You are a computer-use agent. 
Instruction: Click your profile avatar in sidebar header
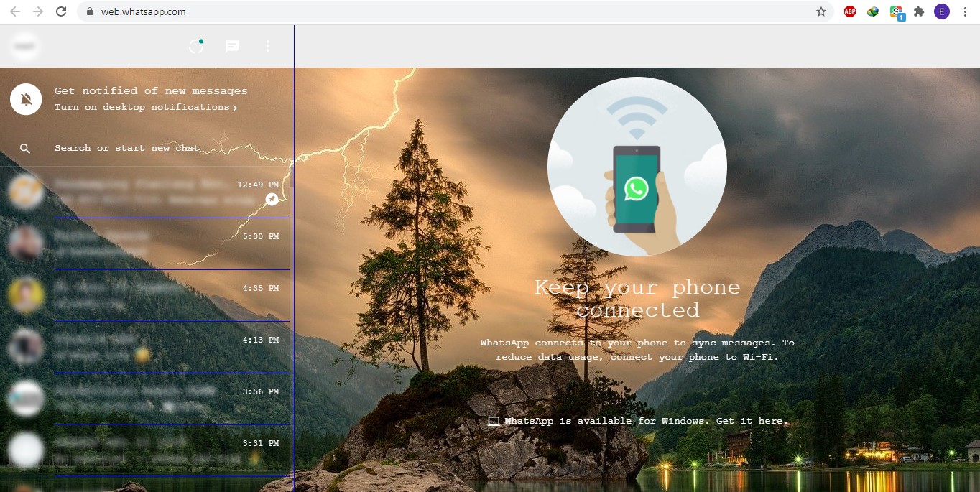[25, 47]
